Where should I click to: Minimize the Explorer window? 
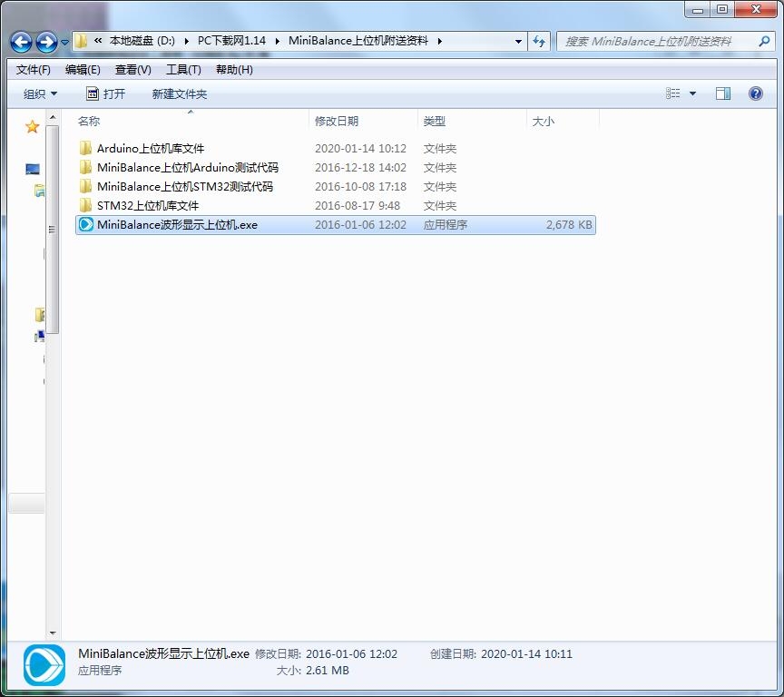[698, 9]
